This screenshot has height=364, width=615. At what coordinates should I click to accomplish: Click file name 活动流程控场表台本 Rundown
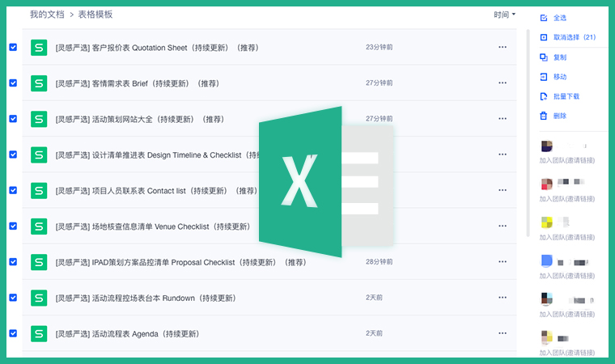pyautogui.click(x=146, y=298)
